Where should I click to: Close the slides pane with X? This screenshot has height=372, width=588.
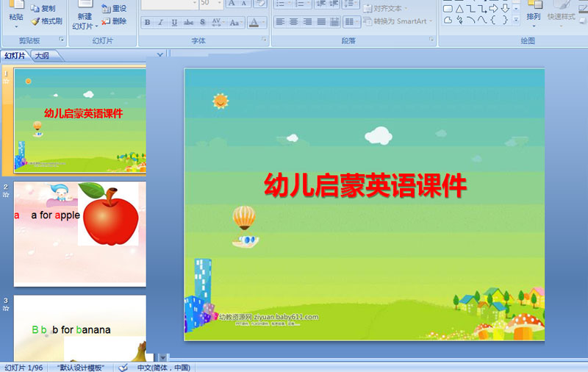160,54
